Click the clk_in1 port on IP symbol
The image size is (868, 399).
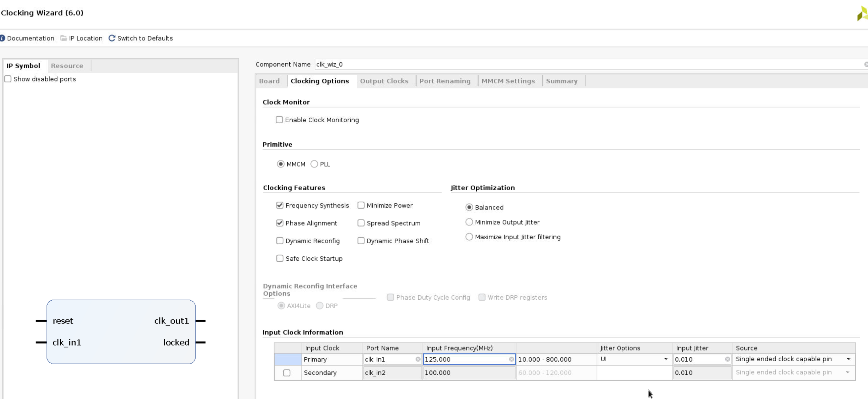[67, 342]
